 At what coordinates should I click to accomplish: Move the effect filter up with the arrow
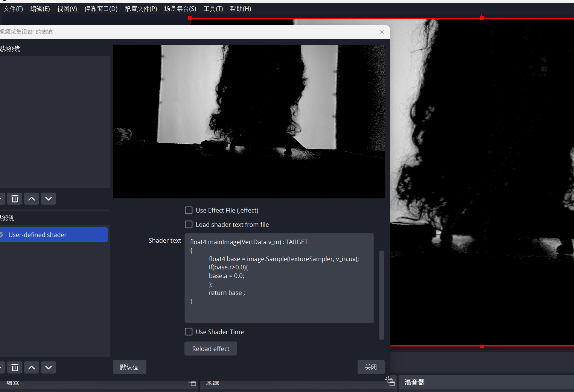(x=32, y=367)
